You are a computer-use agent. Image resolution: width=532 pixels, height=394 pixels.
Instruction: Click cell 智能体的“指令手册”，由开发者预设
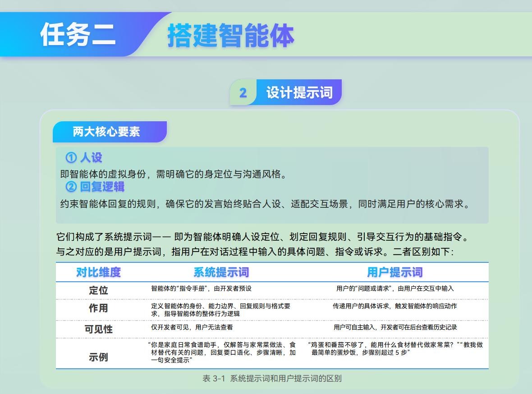pyautogui.click(x=201, y=289)
